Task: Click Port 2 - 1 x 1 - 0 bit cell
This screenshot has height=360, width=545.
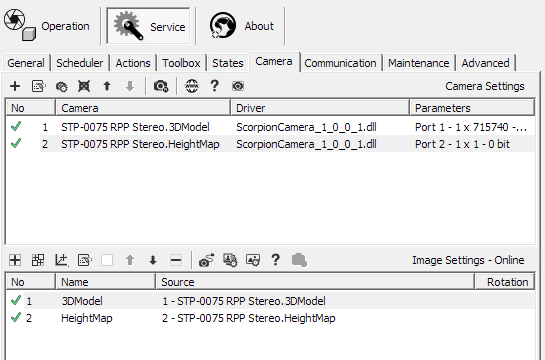Action: pyautogui.click(x=462, y=144)
